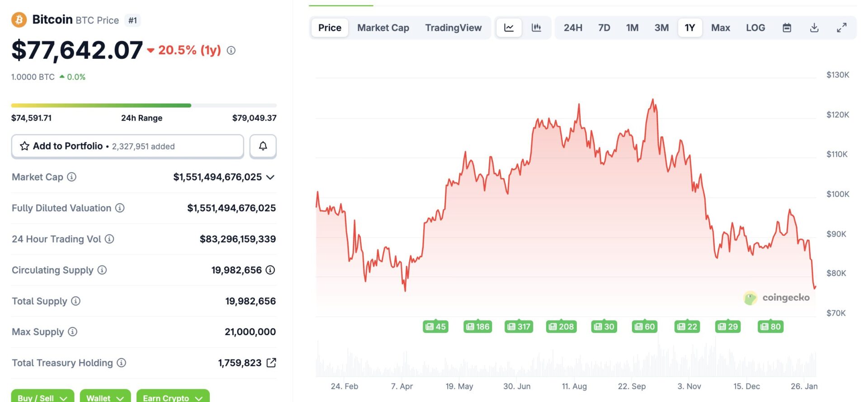Open the Wallet dropdown
Screen dimensions: 868x402
(x=105, y=397)
